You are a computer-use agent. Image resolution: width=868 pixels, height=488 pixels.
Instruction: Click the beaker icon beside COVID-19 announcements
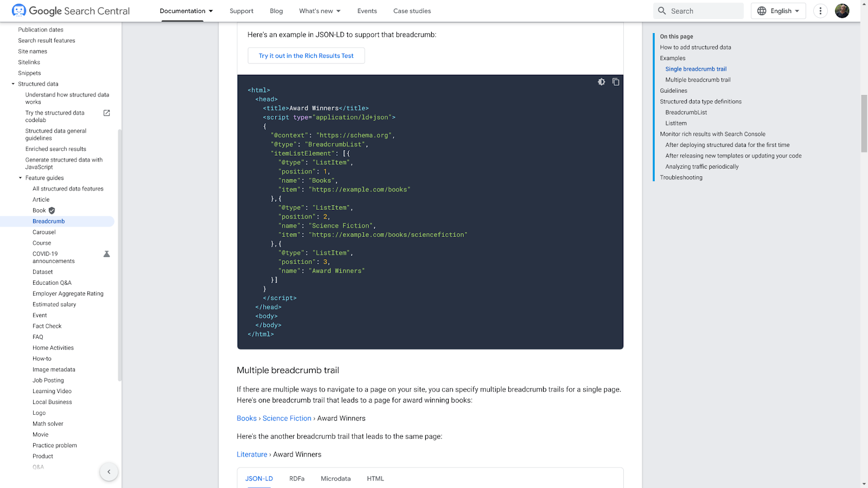[107, 254]
